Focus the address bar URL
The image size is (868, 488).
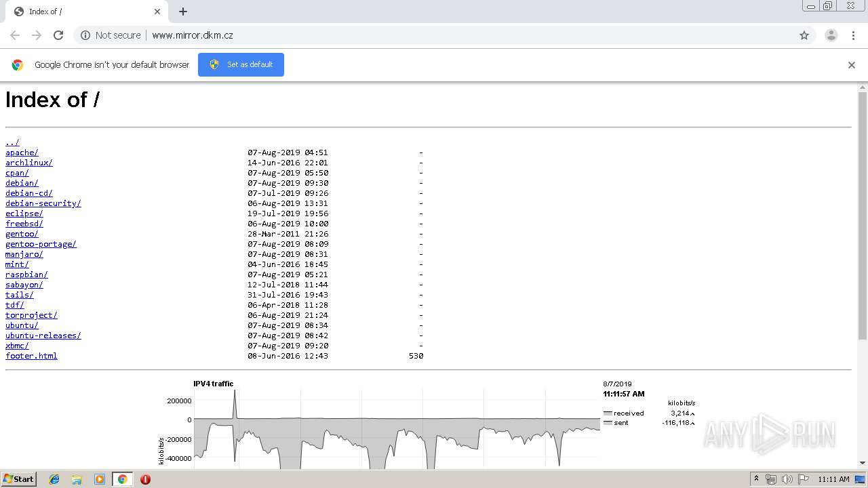click(193, 35)
